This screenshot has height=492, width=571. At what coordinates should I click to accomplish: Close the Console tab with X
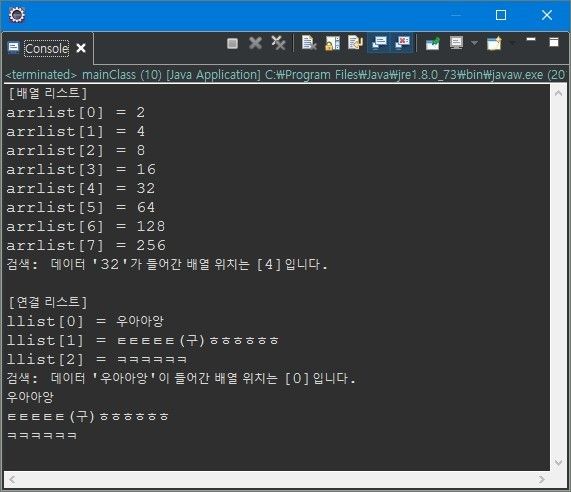81,48
